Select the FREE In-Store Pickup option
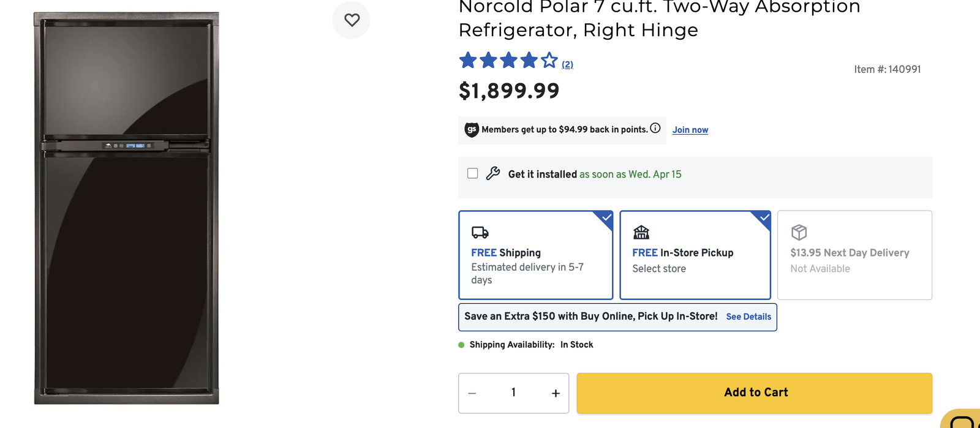Screen dimensions: 980x428 pos(695,255)
